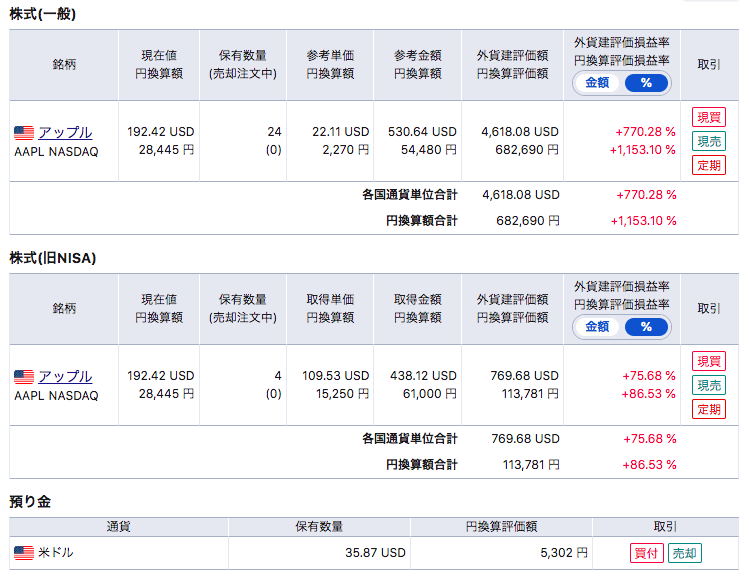749x583 pixels.
Task: Open アップル link in 株式(一般) table
Action: point(65,132)
